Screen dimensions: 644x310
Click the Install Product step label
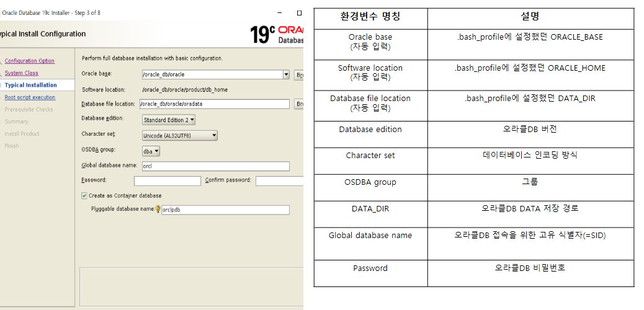(x=22, y=134)
